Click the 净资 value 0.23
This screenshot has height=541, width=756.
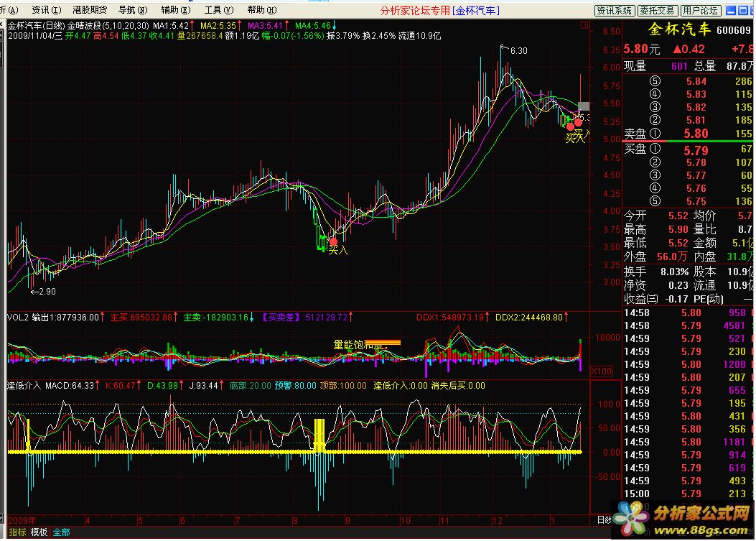coord(678,285)
